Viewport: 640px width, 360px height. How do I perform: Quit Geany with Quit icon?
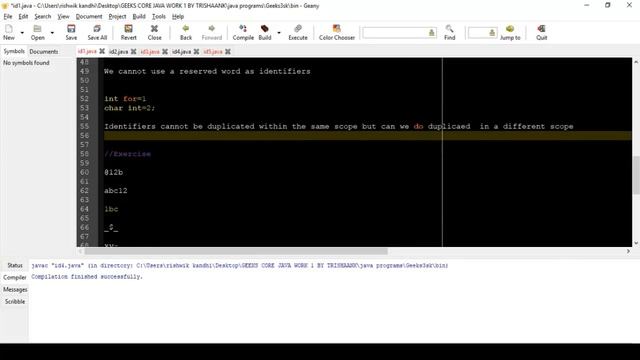tap(542, 32)
